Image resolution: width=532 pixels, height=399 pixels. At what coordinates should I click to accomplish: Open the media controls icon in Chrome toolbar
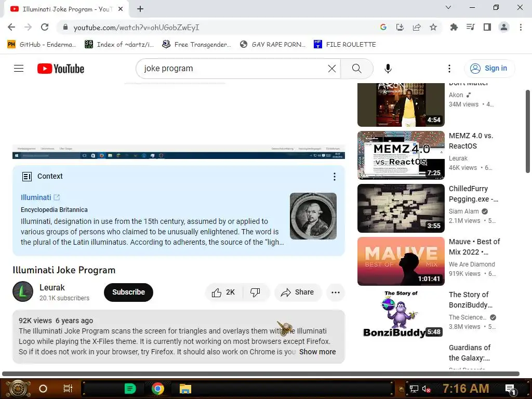[x=470, y=27]
